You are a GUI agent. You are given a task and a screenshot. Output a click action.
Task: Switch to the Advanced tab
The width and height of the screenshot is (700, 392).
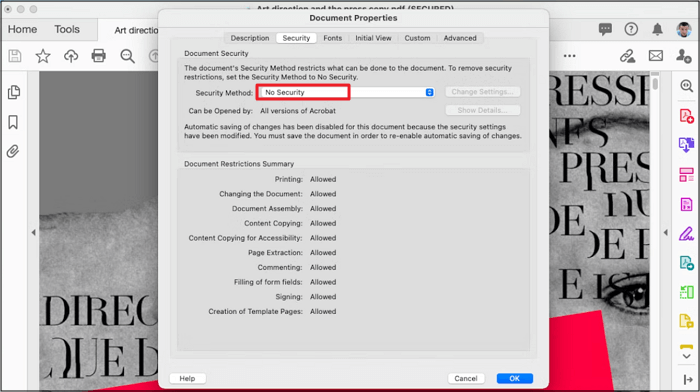[460, 38]
